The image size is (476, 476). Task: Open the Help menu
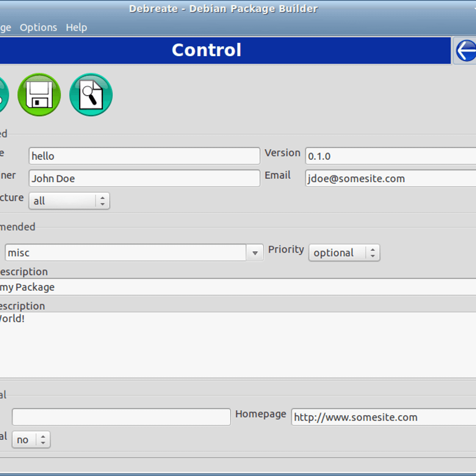(76, 27)
